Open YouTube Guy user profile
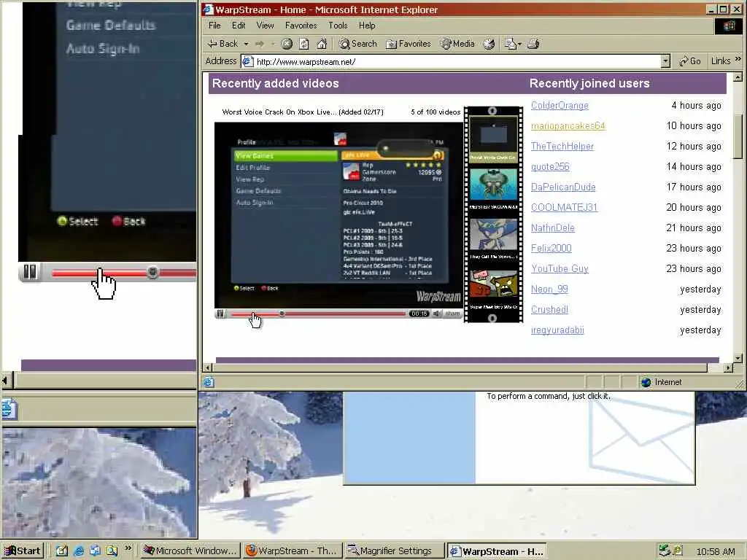Image resolution: width=747 pixels, height=560 pixels. (560, 269)
